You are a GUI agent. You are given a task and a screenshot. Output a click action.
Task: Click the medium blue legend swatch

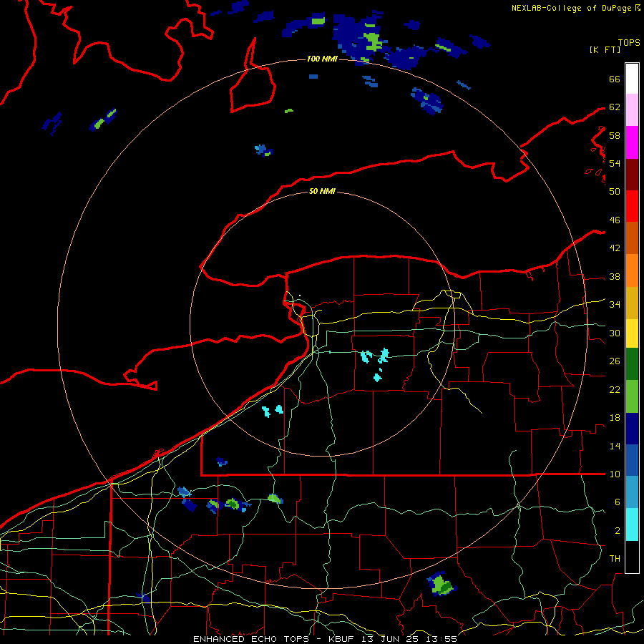632,460
